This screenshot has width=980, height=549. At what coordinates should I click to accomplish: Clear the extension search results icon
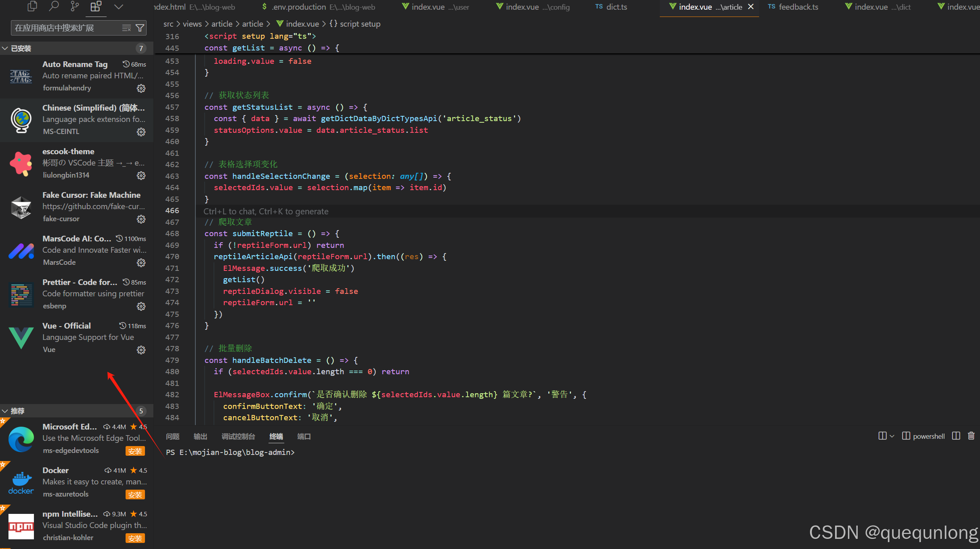click(126, 28)
